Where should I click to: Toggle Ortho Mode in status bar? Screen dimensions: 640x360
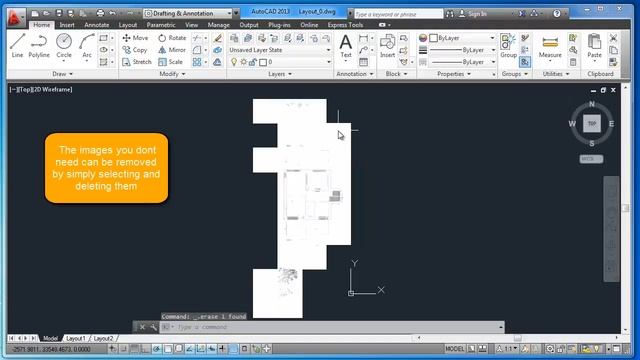145,349
